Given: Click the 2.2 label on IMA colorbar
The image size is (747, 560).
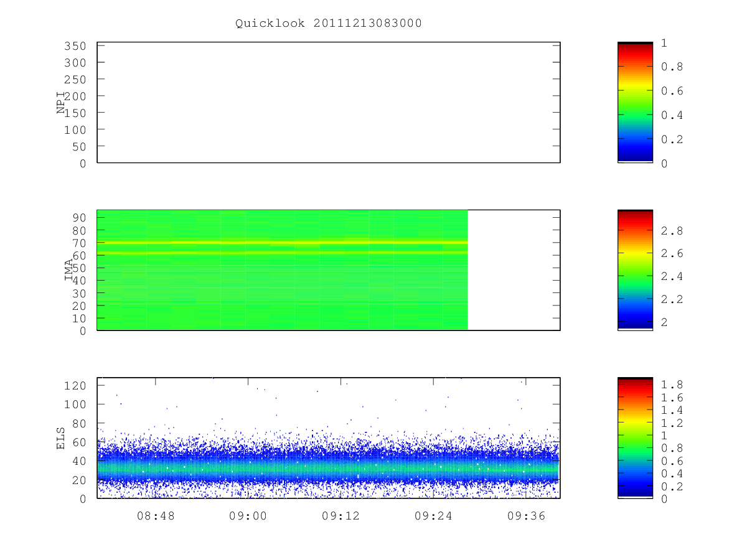Looking at the screenshot, I should click(672, 299).
